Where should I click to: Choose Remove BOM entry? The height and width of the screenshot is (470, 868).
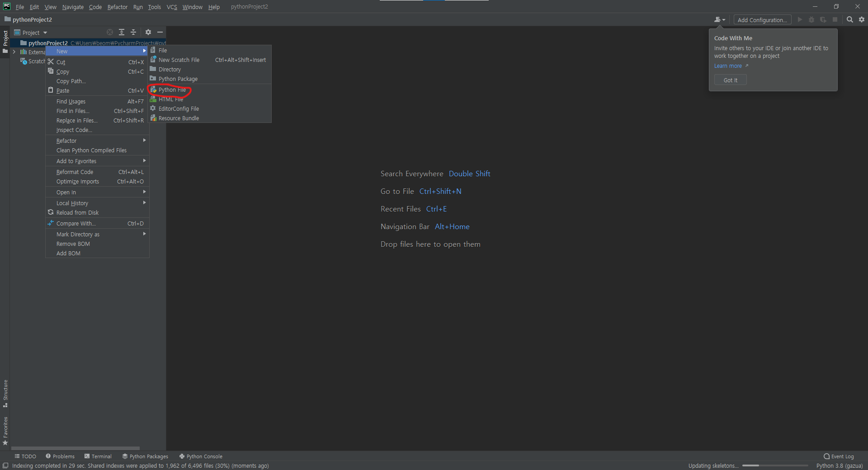point(97,244)
